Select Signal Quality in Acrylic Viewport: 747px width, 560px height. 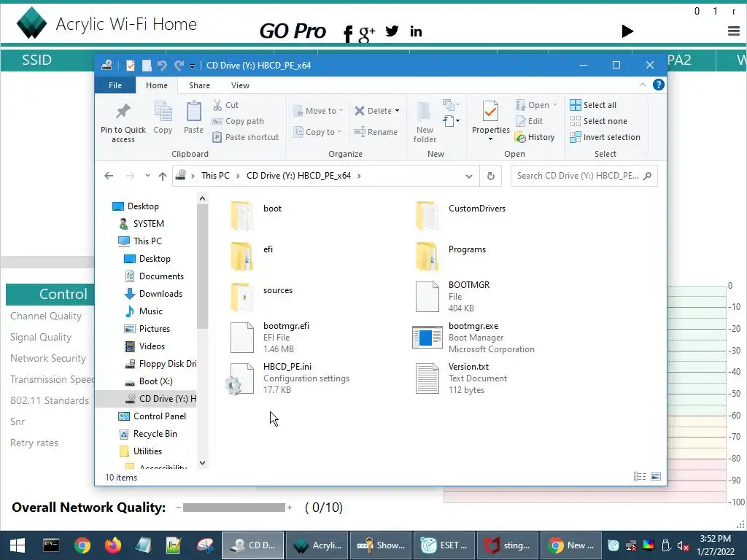pyautogui.click(x=41, y=337)
